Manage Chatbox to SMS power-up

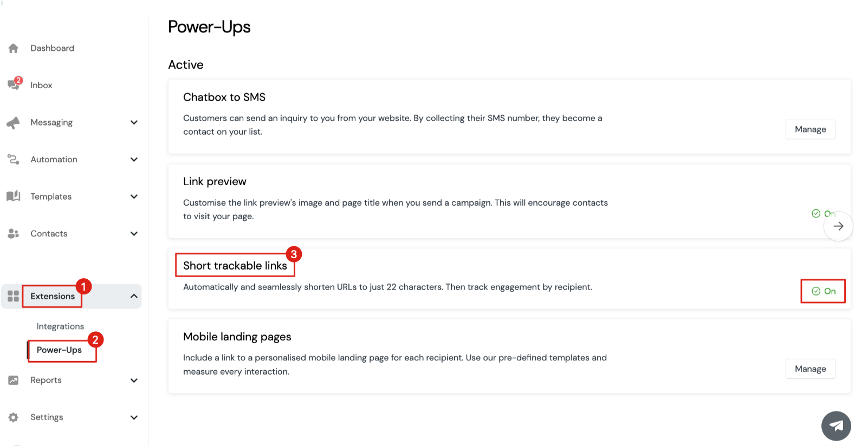point(811,129)
